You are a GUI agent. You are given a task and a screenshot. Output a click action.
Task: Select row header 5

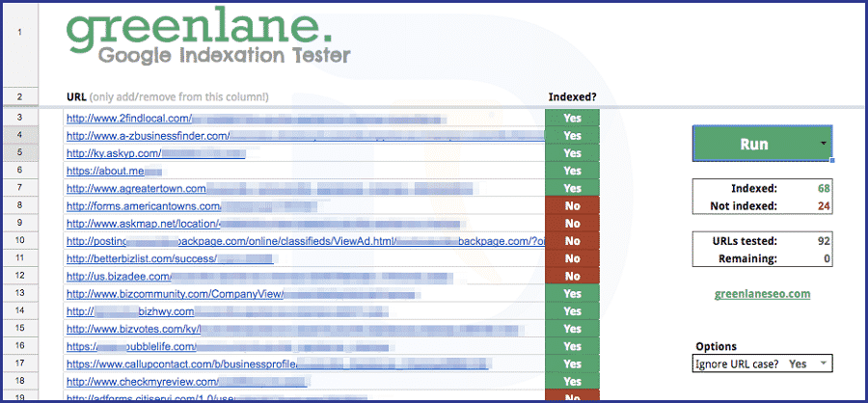click(x=20, y=152)
